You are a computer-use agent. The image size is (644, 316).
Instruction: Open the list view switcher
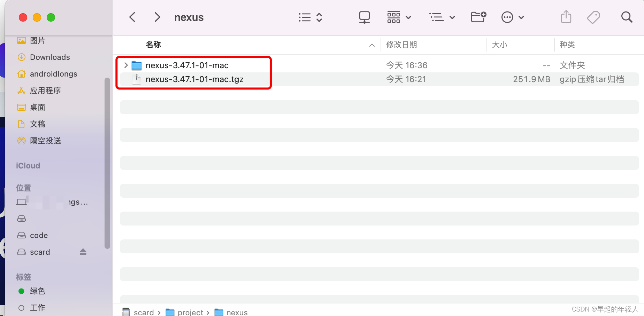[x=310, y=17]
